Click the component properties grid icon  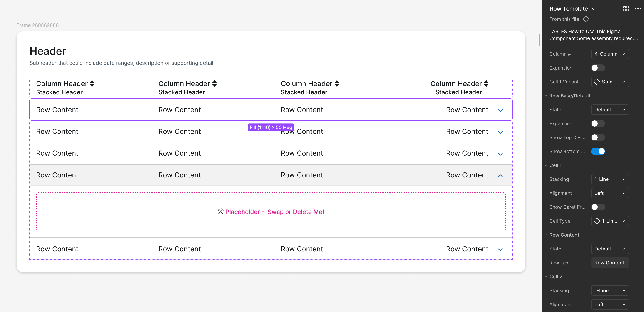(x=626, y=9)
